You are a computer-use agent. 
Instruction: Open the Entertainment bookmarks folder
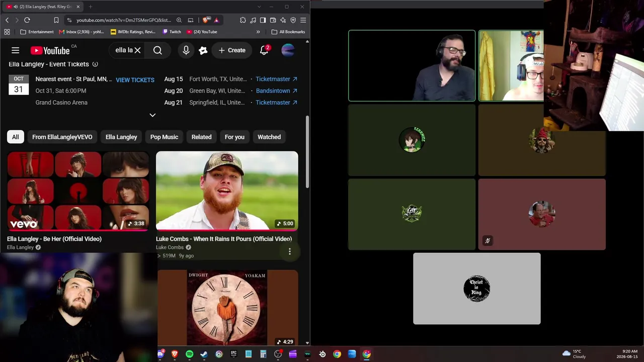click(x=37, y=32)
